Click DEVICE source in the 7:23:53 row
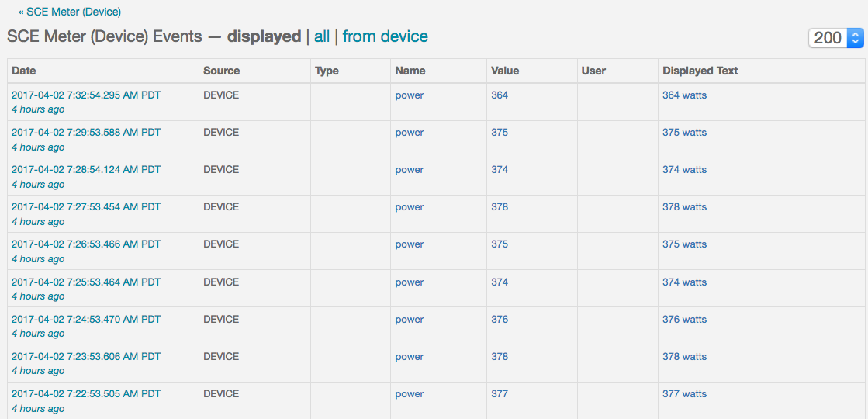This screenshot has height=419, width=868. click(x=221, y=356)
